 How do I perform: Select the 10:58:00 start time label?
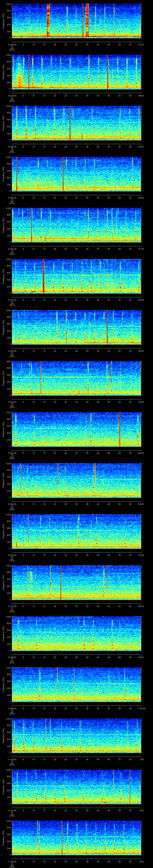click(x=12, y=657)
